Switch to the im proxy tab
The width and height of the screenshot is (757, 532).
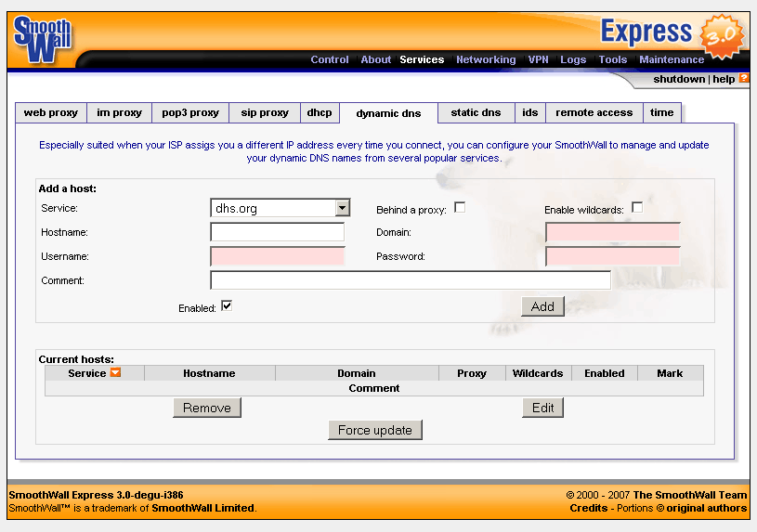pyautogui.click(x=119, y=112)
